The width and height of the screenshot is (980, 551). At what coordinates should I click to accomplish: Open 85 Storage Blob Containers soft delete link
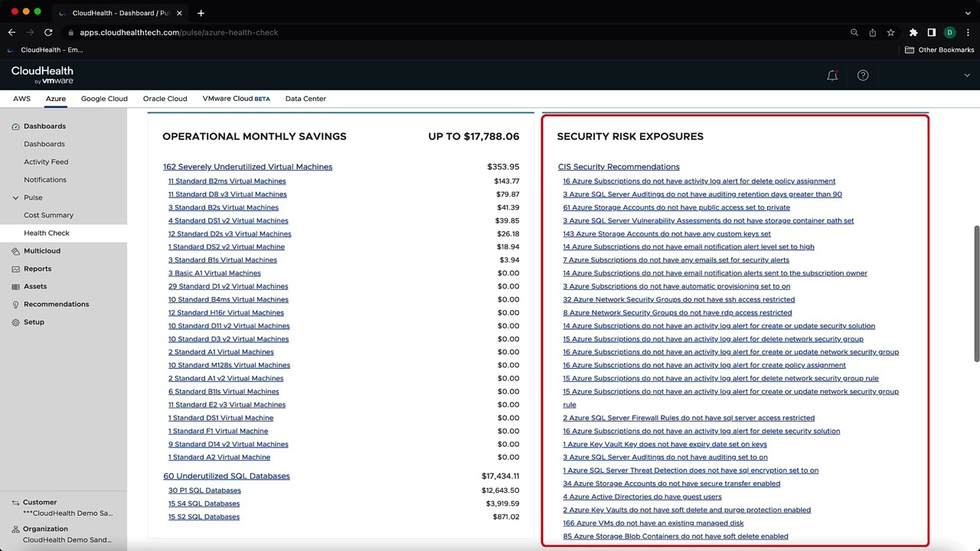click(675, 536)
